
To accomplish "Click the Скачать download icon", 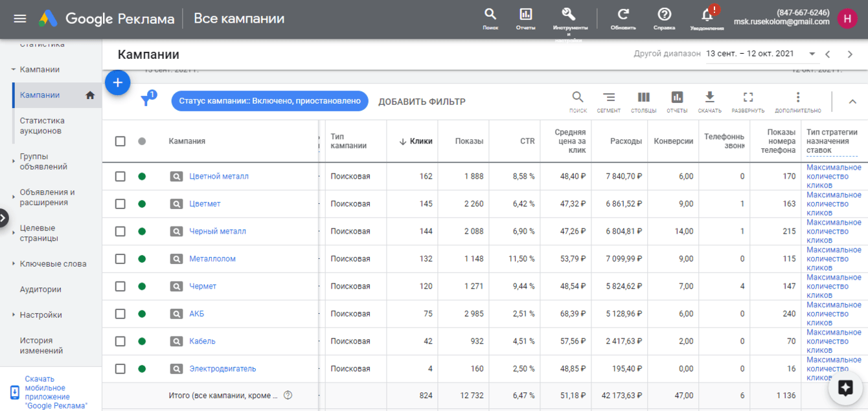I will 709,98.
